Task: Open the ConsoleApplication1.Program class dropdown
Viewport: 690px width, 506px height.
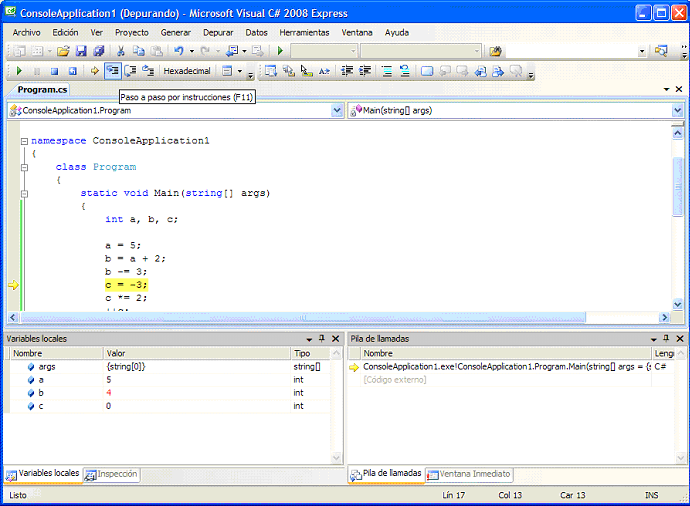Action: (x=337, y=110)
